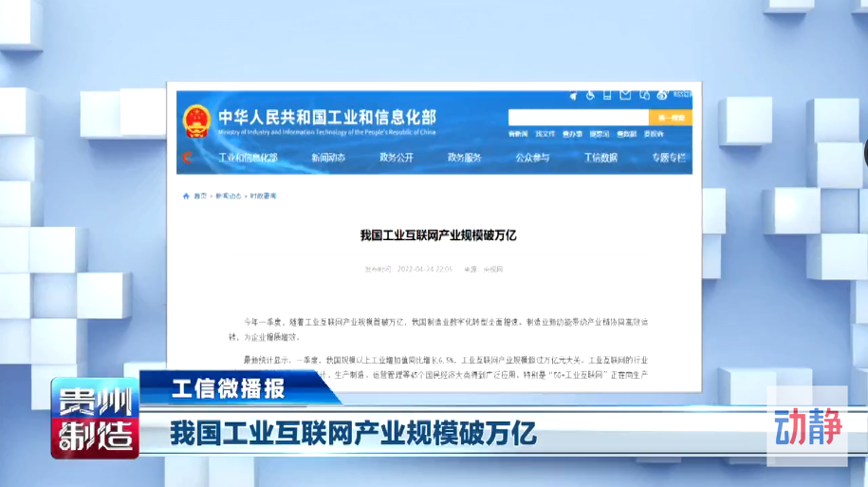Select the 查新闻 search filter option
Screen dimensions: 868x487
tap(519, 134)
